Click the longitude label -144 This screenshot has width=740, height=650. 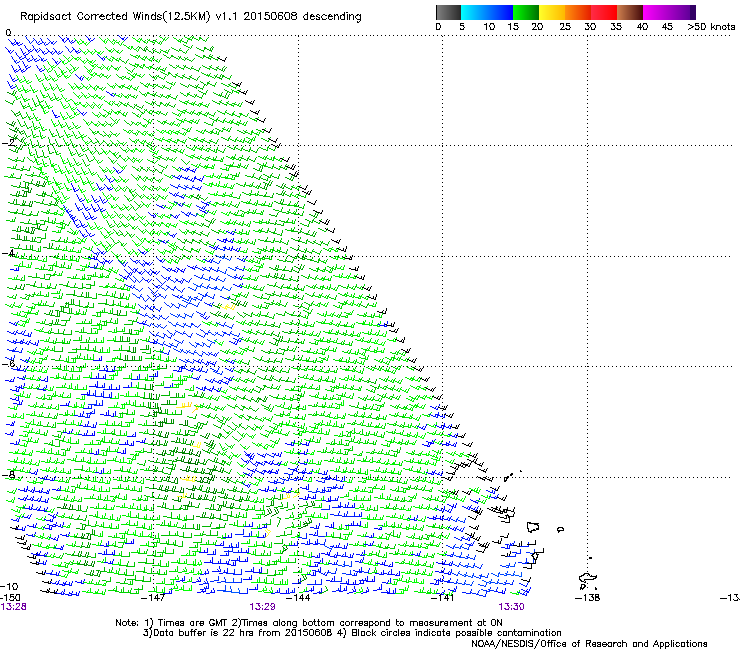[x=298, y=598]
